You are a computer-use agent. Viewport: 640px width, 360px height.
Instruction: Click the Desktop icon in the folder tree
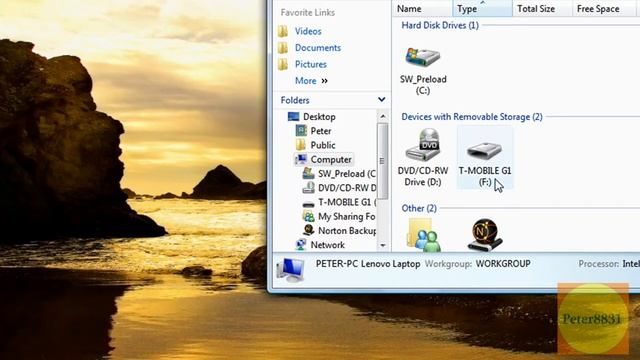point(293,117)
